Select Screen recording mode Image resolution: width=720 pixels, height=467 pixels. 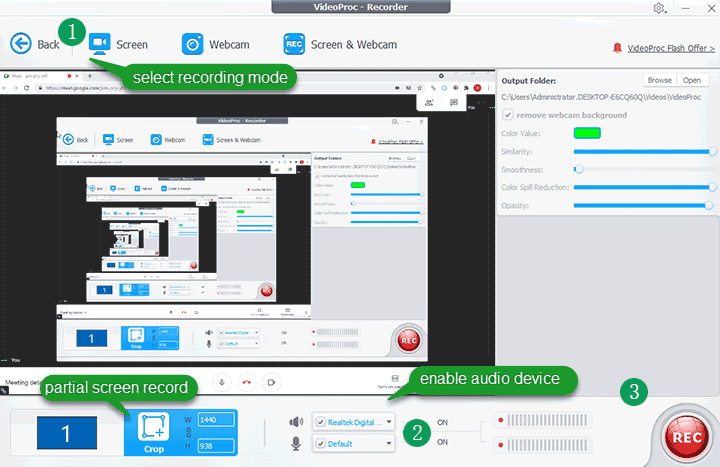tap(118, 45)
